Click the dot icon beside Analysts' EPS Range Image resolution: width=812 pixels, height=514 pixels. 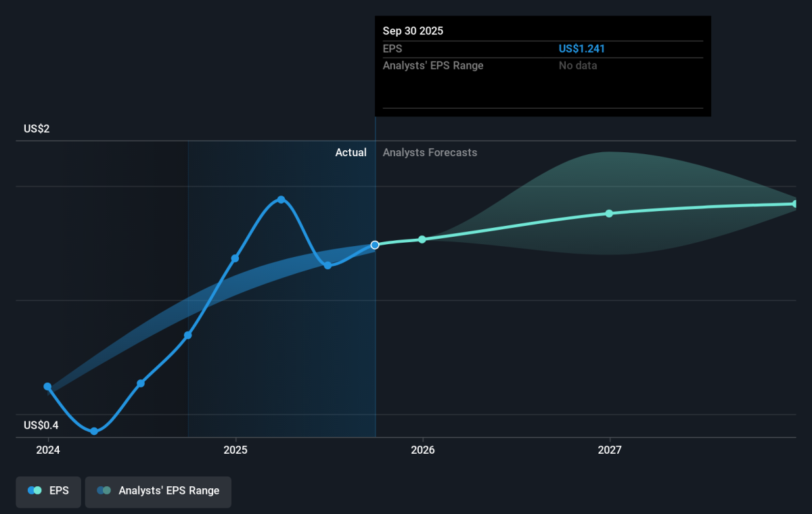click(x=104, y=491)
